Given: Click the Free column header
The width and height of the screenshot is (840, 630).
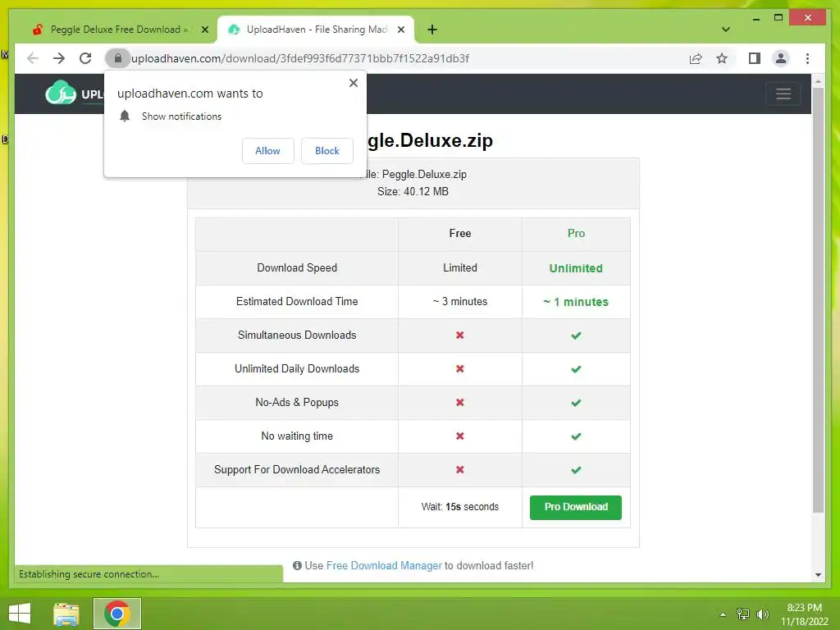Looking at the screenshot, I should [459, 234].
